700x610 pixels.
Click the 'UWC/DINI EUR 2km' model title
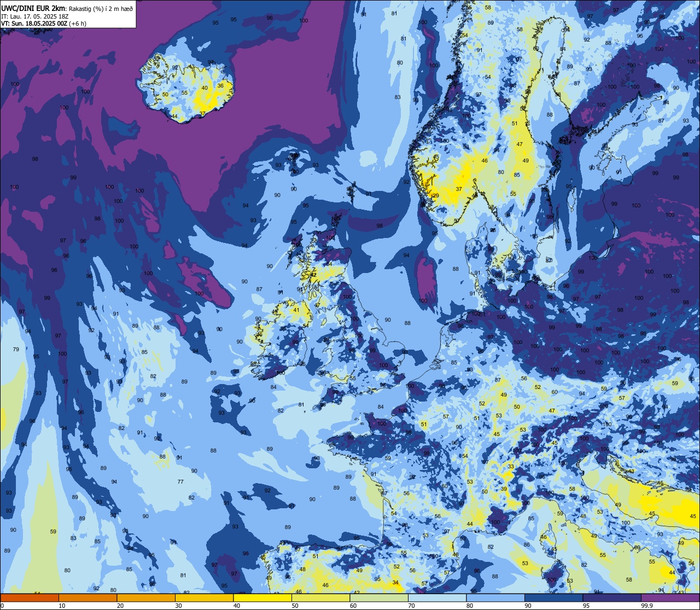tap(33, 7)
